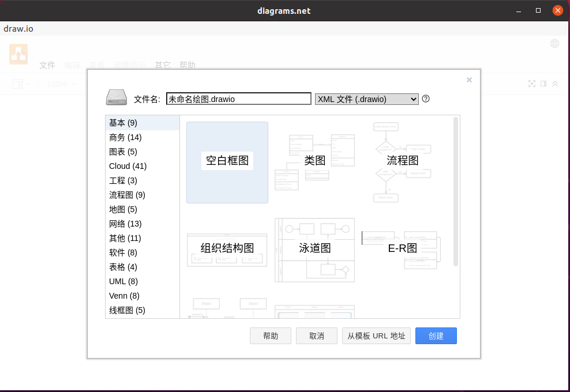Open the XML 文件 (.drawio) format dropdown
Viewport: 570px width, 392px height.
pos(366,99)
